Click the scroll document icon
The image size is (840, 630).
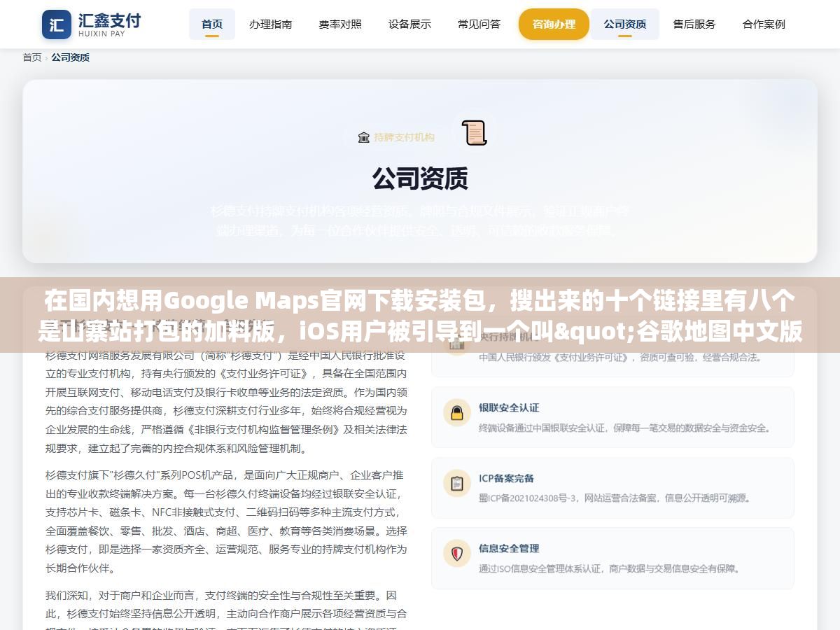[x=474, y=132]
